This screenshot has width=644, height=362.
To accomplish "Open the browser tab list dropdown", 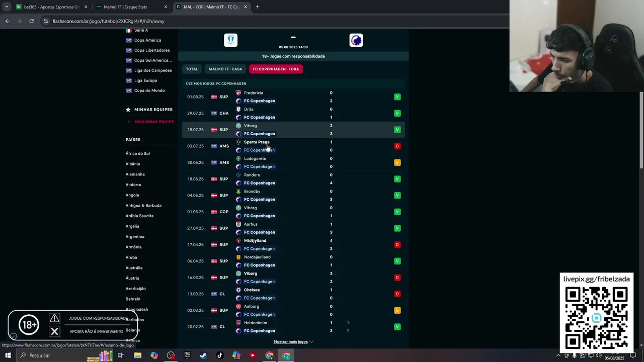I will tap(7, 7).
